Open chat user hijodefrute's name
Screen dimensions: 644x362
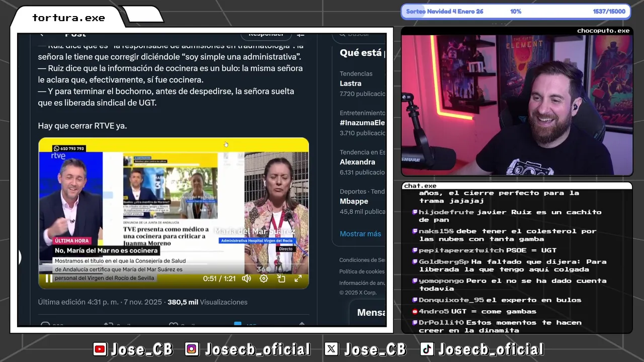pyautogui.click(x=447, y=212)
